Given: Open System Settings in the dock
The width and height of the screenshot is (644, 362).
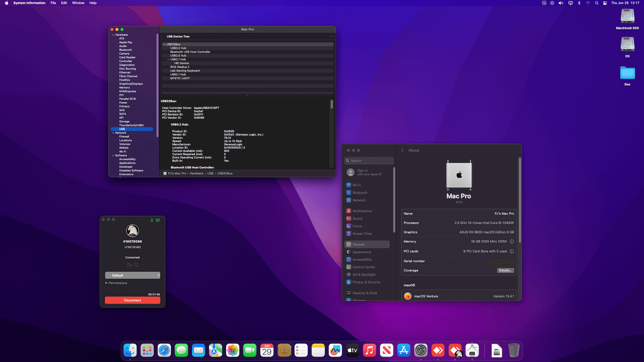Looking at the screenshot, I should (421, 351).
